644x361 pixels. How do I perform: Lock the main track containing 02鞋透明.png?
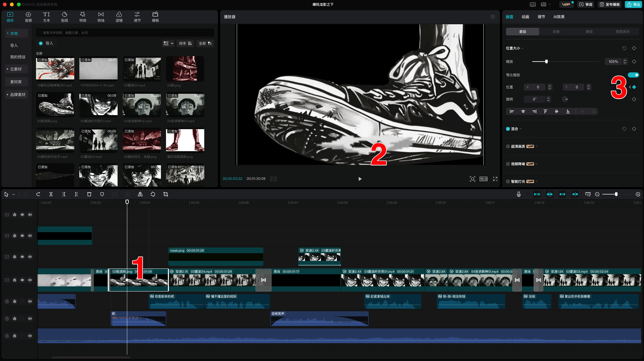coord(15,280)
